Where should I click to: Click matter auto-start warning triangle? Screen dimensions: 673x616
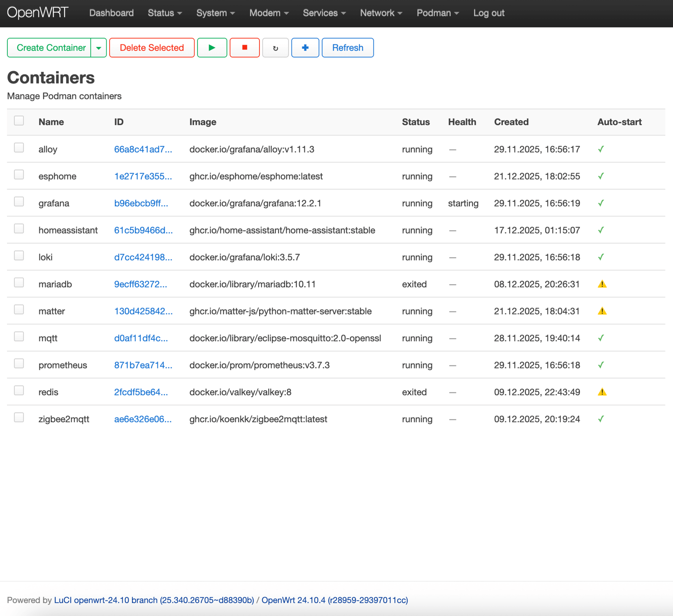602,311
